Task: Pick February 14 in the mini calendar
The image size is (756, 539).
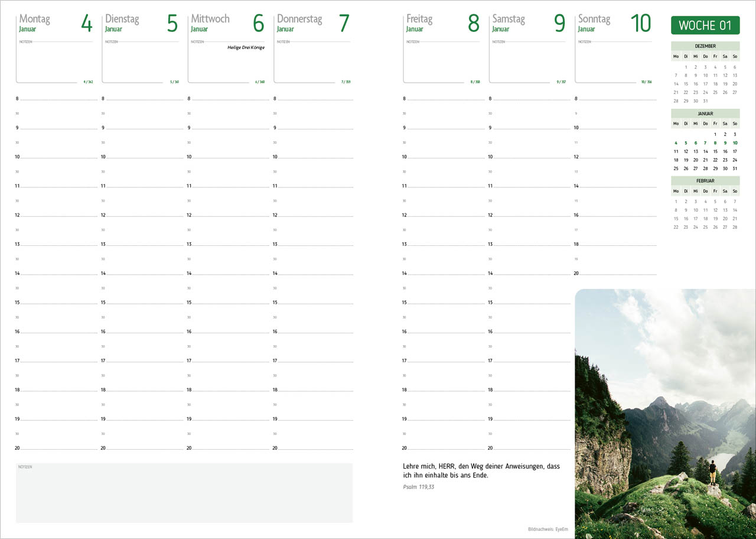Action: [735, 210]
